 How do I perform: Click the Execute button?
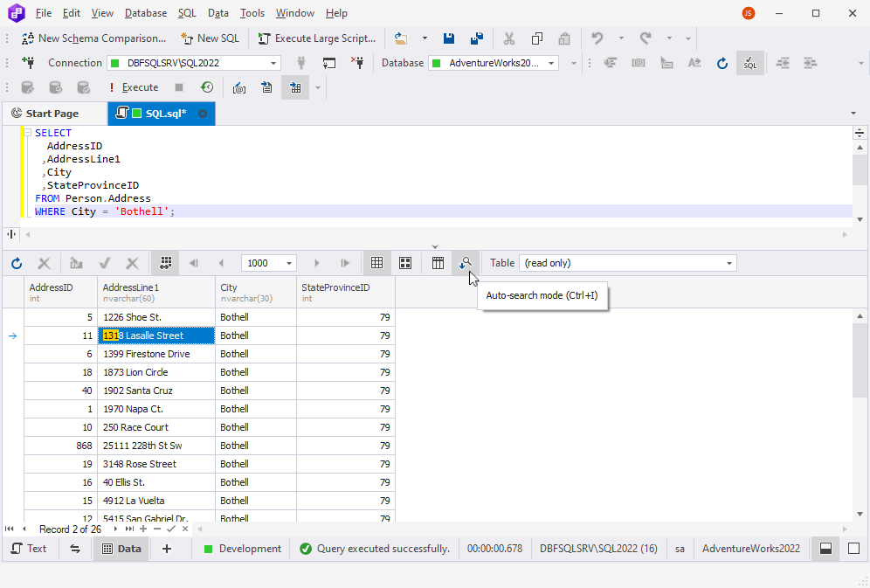(133, 87)
